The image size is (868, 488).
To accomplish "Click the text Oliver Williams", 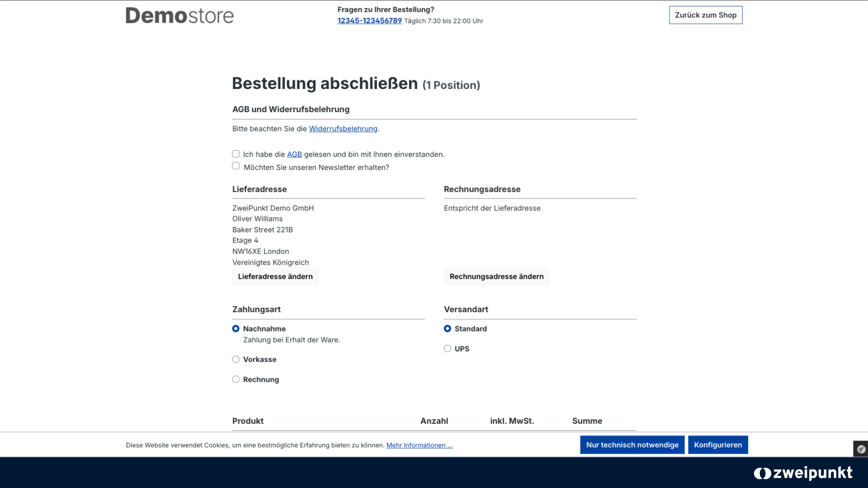I will pos(257,219).
